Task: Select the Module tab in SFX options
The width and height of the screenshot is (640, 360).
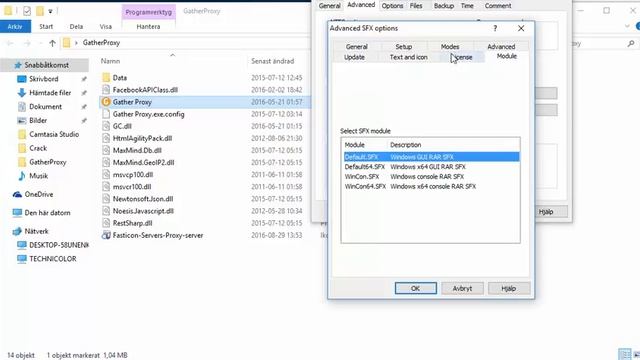Action: point(507,56)
